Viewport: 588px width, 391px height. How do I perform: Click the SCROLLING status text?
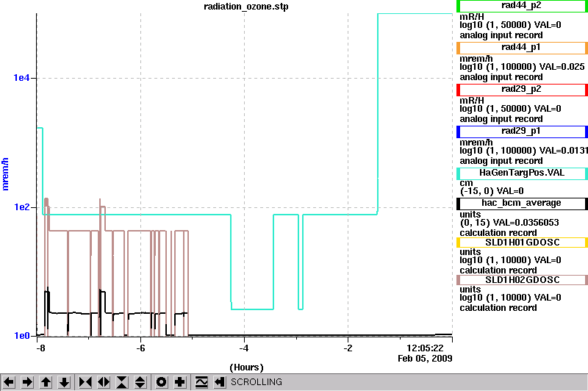coord(256,382)
